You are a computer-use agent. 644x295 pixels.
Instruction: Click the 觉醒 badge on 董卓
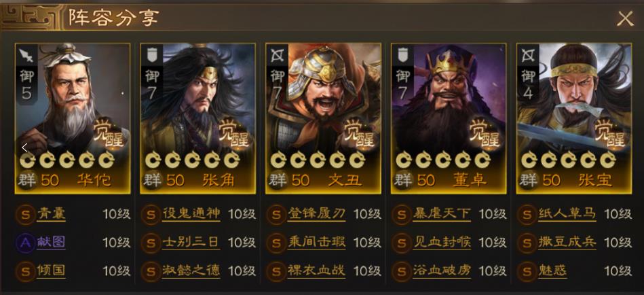tap(485, 134)
